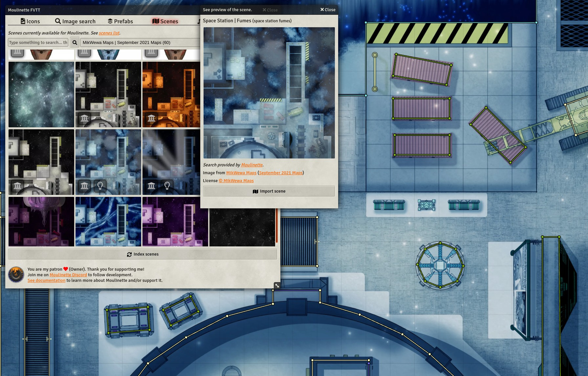Click the orange scrollbar of the scenes list
This screenshot has width=588, height=376.
pos(277,226)
